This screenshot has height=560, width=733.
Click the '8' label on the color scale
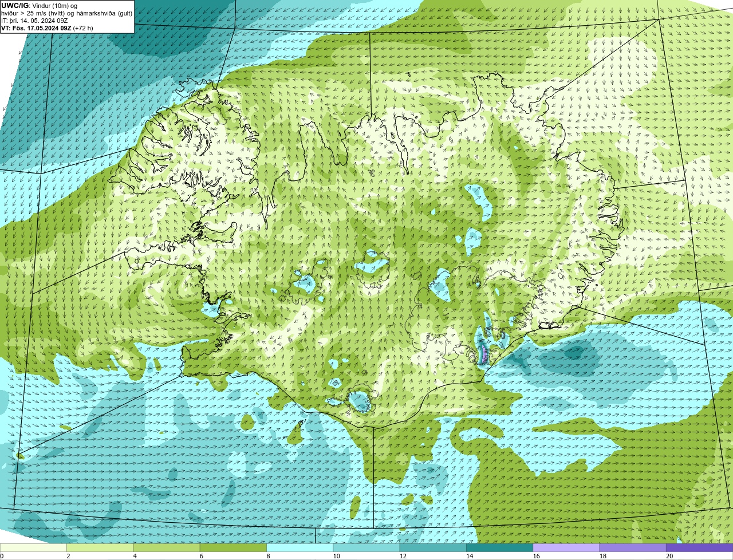(x=268, y=556)
